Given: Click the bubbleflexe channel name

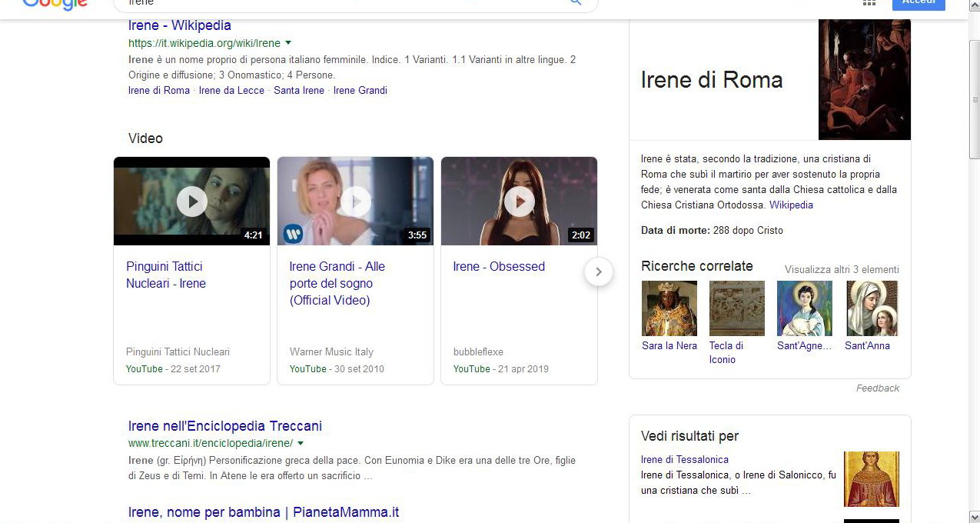Looking at the screenshot, I should pos(478,352).
